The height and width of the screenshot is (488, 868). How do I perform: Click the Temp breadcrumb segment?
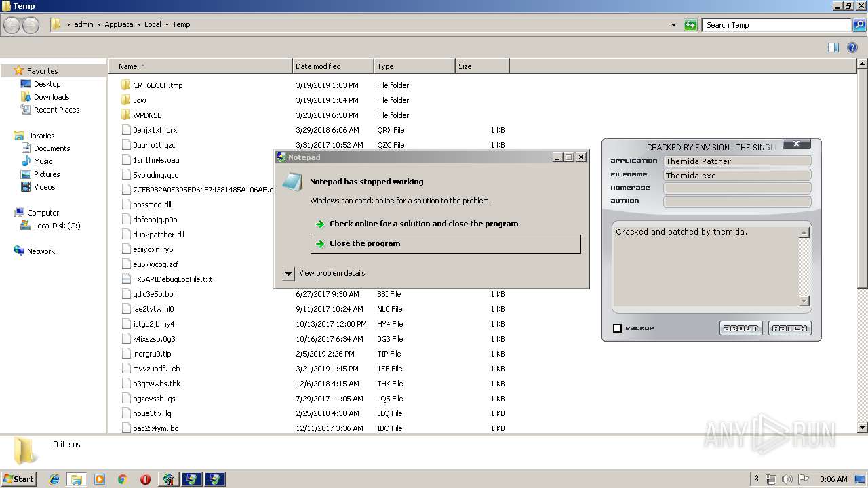(x=181, y=25)
